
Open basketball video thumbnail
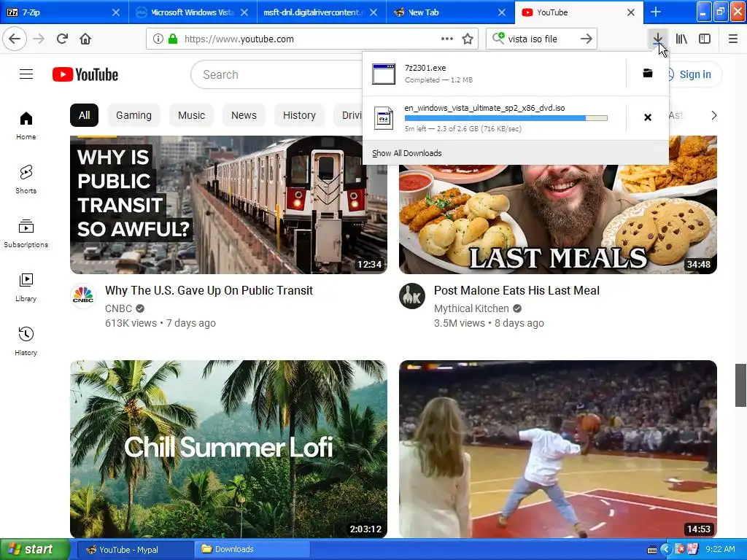click(x=558, y=449)
